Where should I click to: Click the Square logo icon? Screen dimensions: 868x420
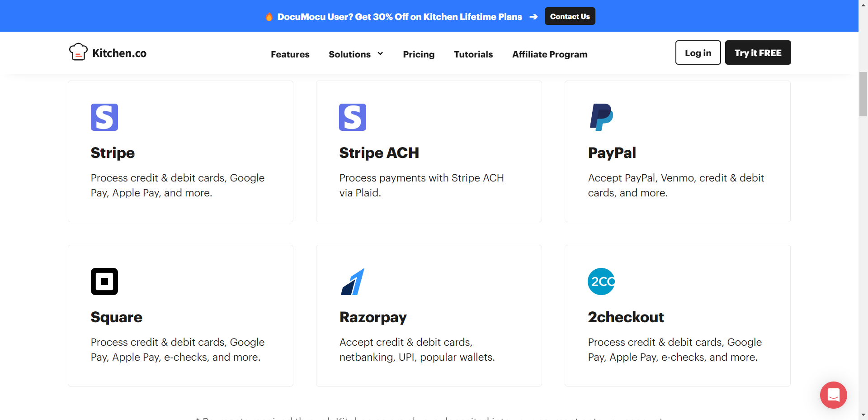[x=104, y=282]
